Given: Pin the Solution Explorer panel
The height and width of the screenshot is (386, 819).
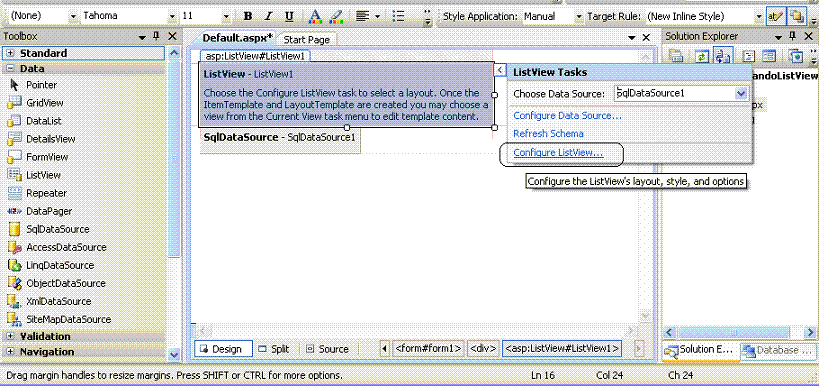Looking at the screenshot, I should tap(792, 36).
